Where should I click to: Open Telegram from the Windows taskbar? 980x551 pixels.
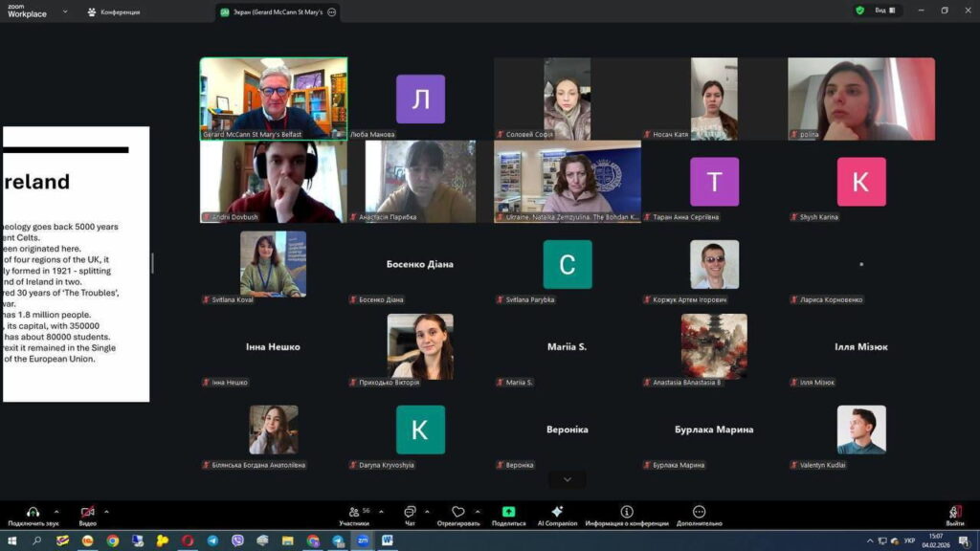coord(212,540)
